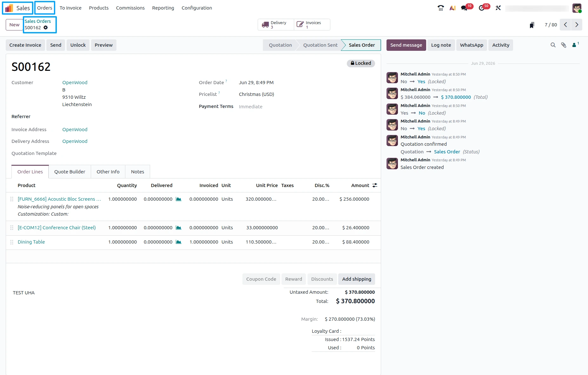The height and width of the screenshot is (375, 588).
Task: Click the Unlock button
Action: point(78,45)
